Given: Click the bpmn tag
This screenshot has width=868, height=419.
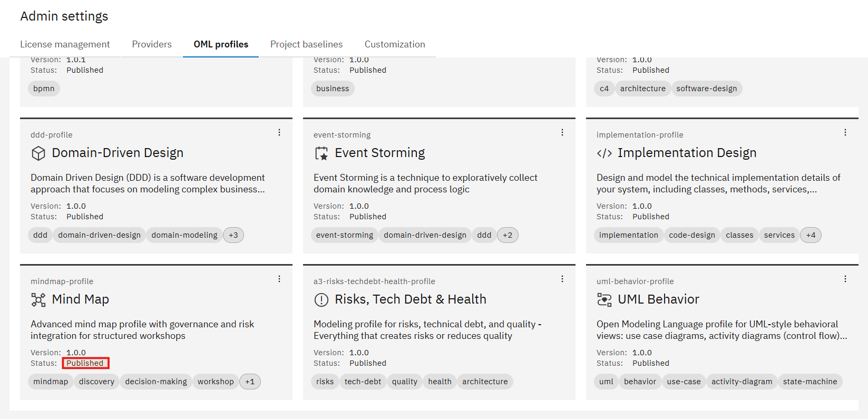Looking at the screenshot, I should click(44, 89).
